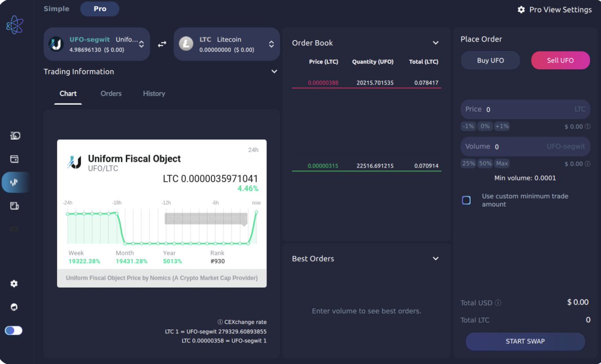Switch to Pro mode

click(x=100, y=9)
